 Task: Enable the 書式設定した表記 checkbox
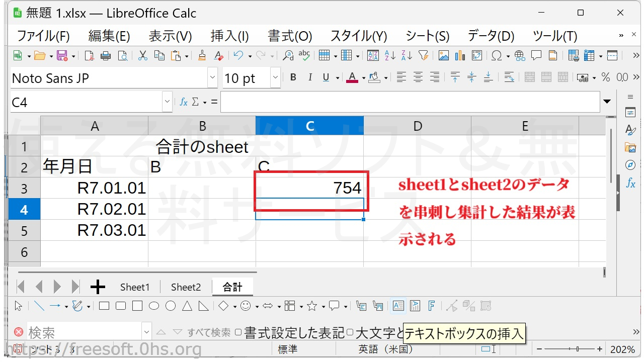point(238,332)
